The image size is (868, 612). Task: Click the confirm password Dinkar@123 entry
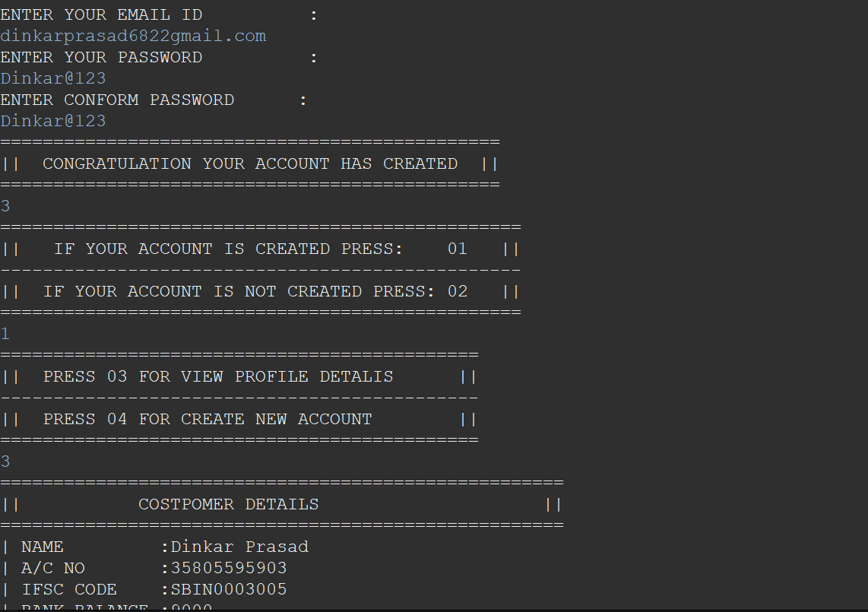coord(52,122)
